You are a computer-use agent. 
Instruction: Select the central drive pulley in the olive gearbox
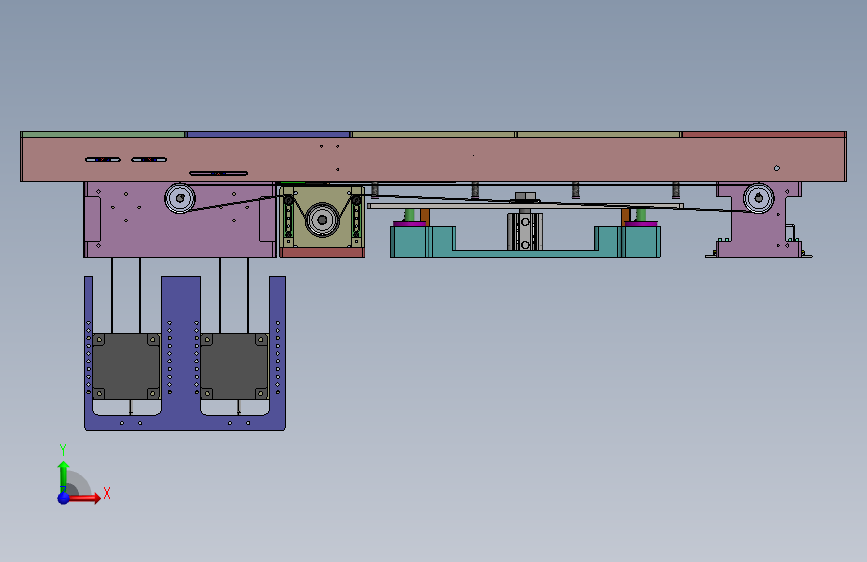(322, 220)
